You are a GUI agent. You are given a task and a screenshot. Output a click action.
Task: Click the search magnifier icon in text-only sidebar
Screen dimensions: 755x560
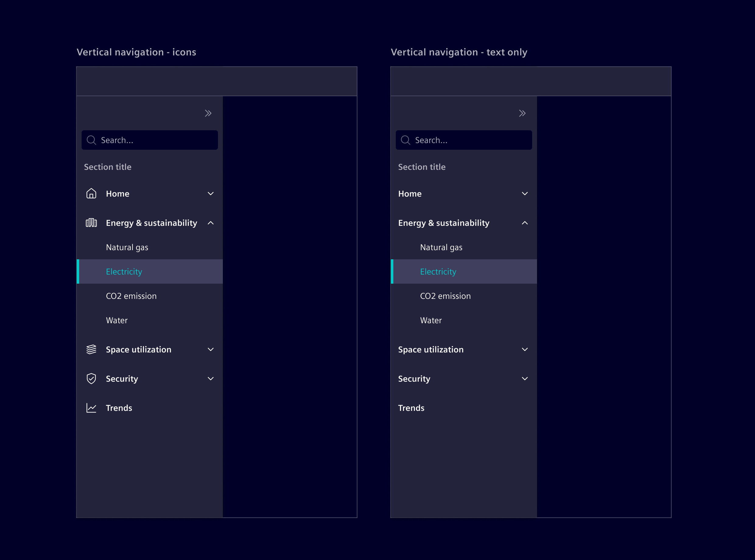[x=406, y=140]
